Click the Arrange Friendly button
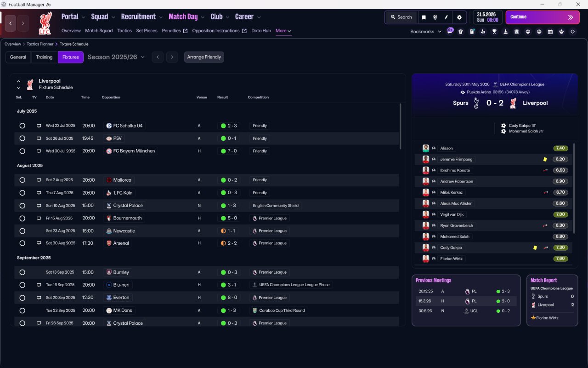This screenshot has height=368, width=588. coord(204,57)
